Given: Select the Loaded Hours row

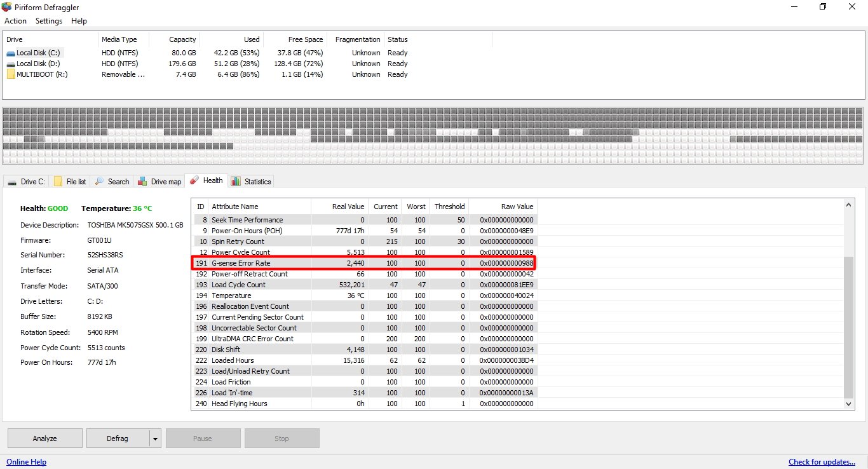Looking at the screenshot, I should 364,360.
